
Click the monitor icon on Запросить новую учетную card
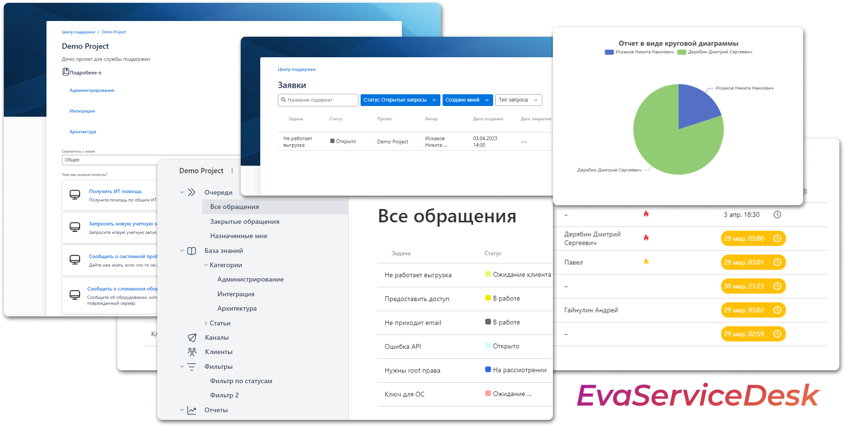click(x=75, y=227)
